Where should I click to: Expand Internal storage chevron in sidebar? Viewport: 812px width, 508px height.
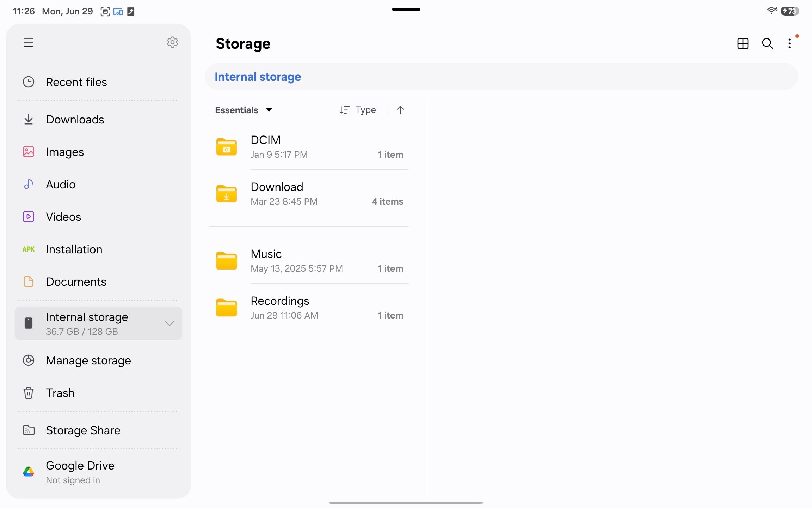click(x=170, y=323)
